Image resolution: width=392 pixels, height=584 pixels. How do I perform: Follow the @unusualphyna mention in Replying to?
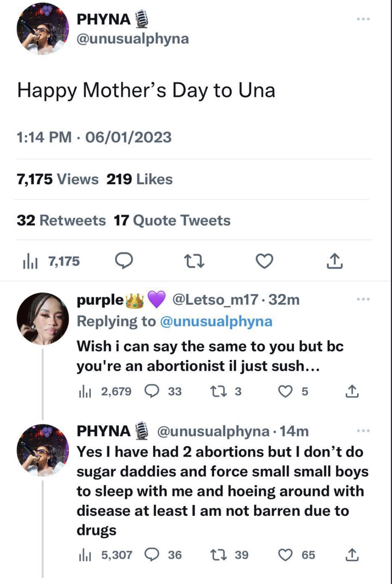[x=216, y=321]
